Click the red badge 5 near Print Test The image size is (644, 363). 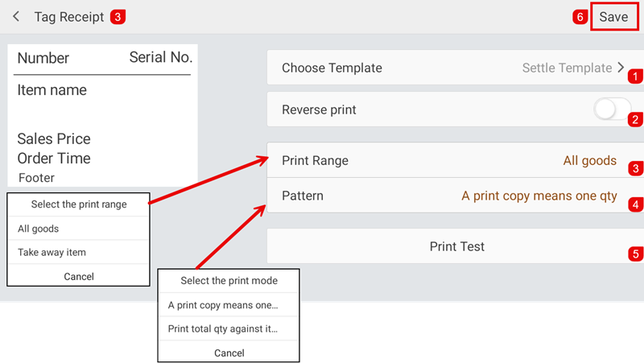coord(636,254)
